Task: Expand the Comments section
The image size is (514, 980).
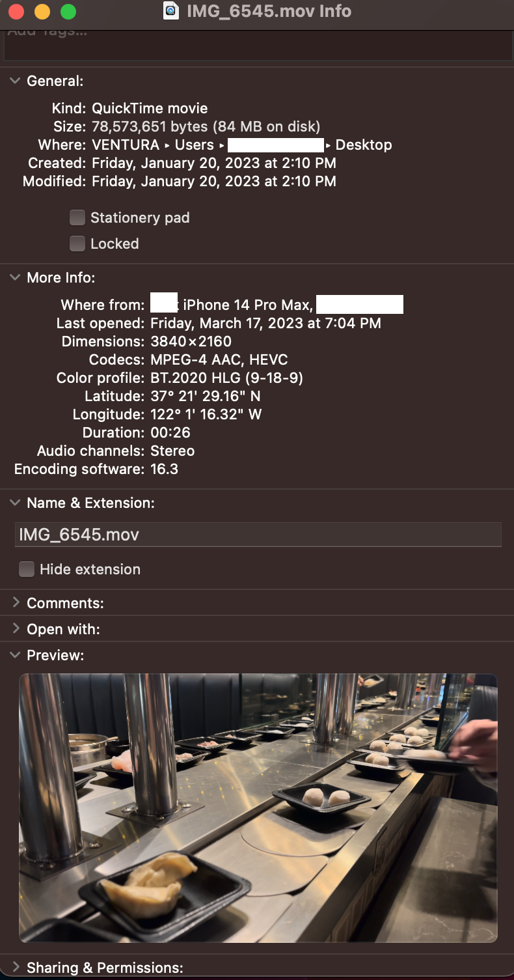Action: point(15,603)
